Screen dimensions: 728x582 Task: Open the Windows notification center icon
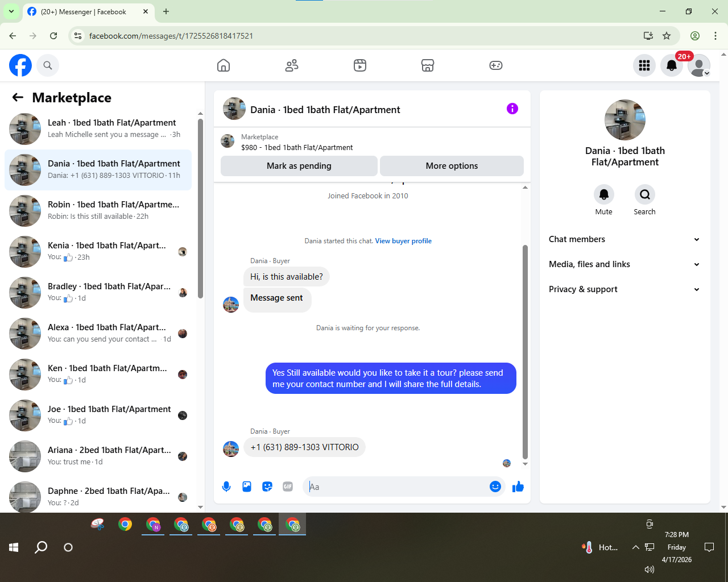[x=709, y=547]
